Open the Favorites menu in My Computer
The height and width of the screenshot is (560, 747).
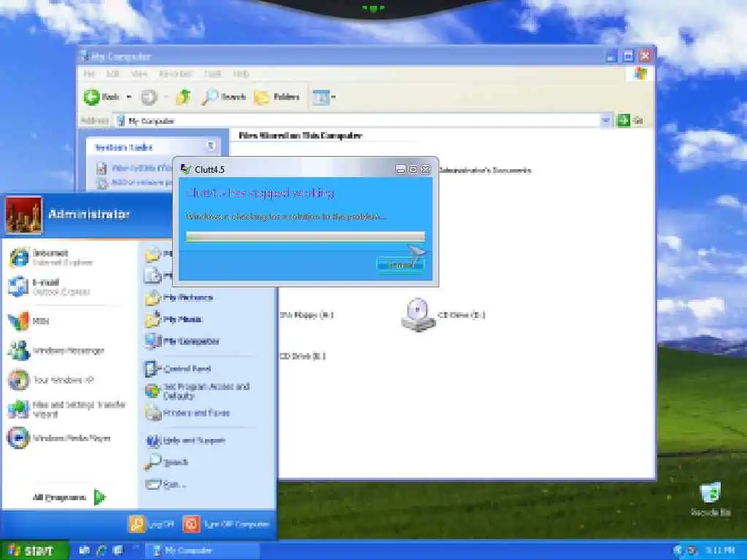pyautogui.click(x=175, y=74)
